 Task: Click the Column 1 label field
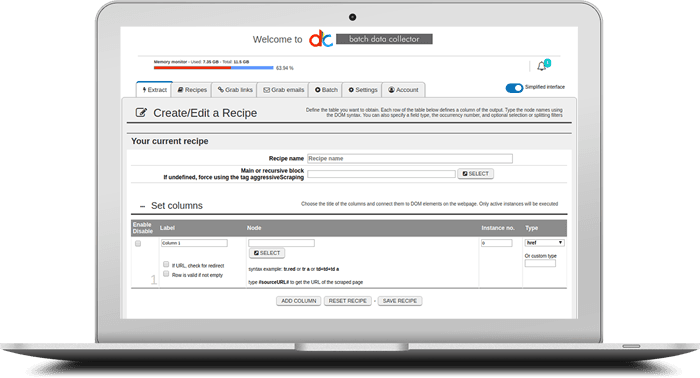point(194,243)
